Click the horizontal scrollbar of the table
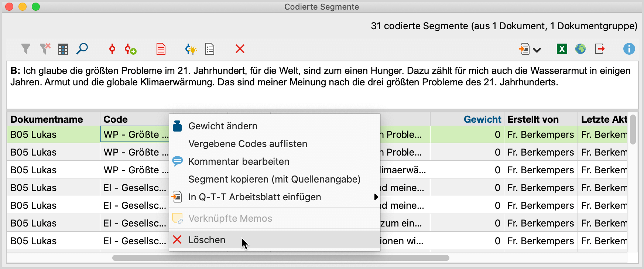This screenshot has width=644, height=269. (281, 258)
